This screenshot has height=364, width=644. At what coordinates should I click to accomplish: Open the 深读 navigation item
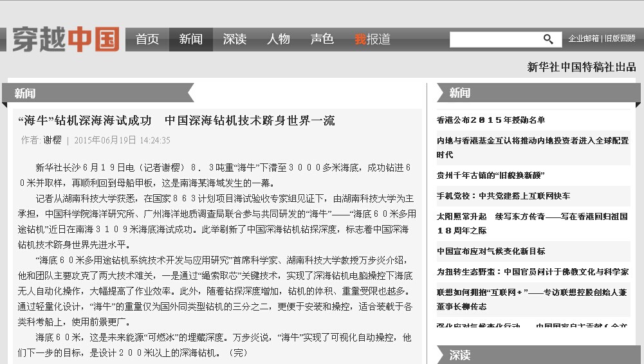235,39
